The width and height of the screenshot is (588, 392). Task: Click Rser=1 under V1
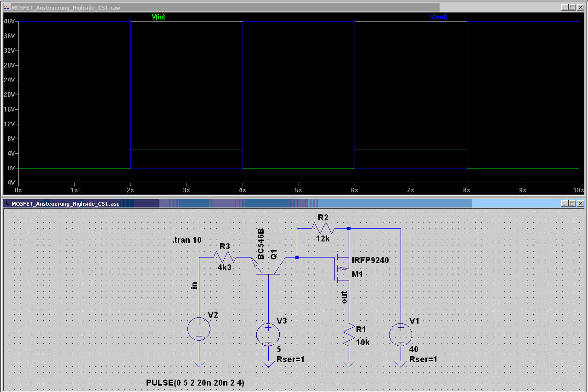(423, 360)
